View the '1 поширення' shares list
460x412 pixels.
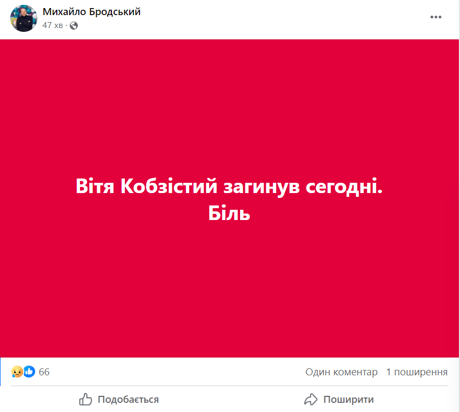click(417, 372)
